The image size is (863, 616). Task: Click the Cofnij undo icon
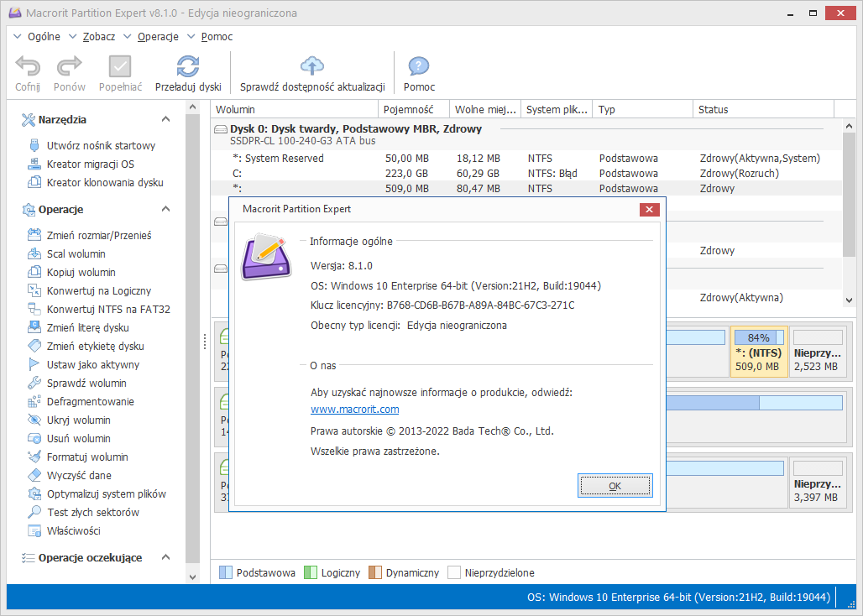pyautogui.click(x=28, y=66)
